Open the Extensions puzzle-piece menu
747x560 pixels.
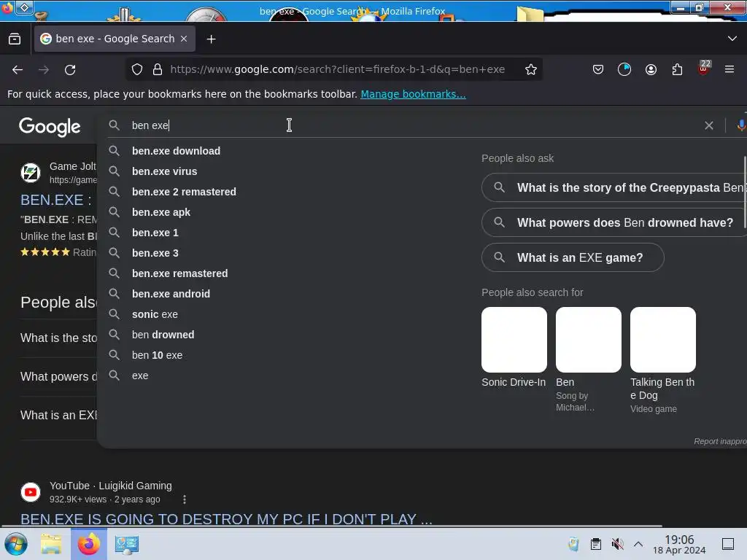click(677, 69)
